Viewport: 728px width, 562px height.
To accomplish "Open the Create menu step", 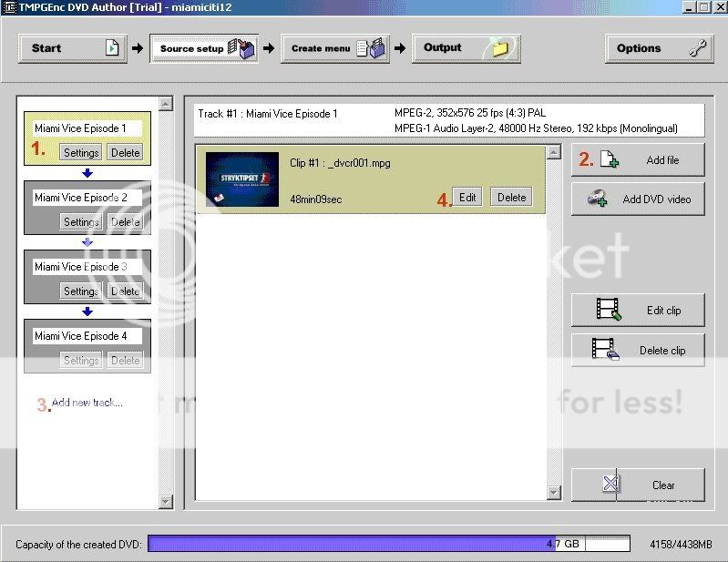I will 335,48.
